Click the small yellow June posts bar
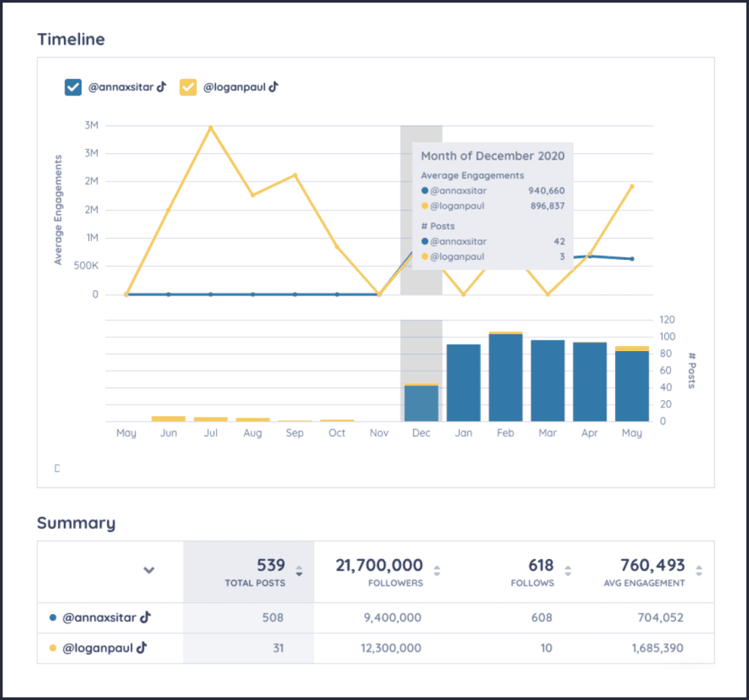The width and height of the screenshot is (749, 700). point(169,418)
